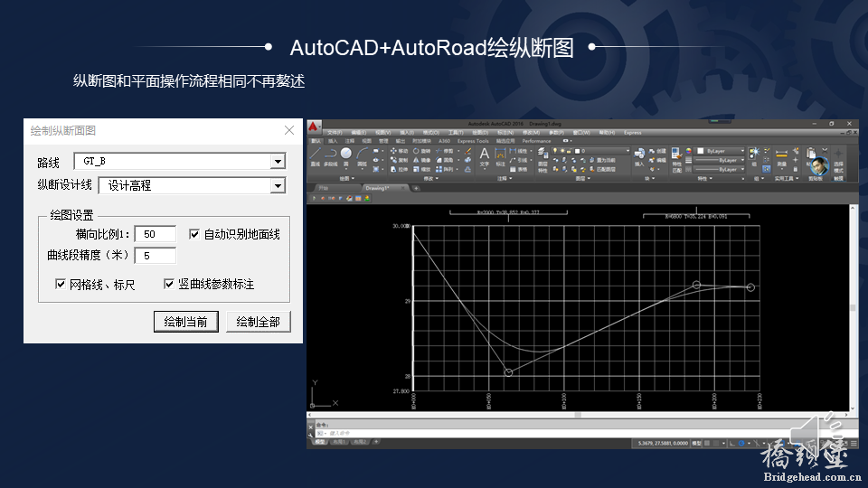Select the Line (直线) tool in AutoCAD ribbon
Image resolution: width=868 pixels, height=488 pixels.
click(x=315, y=156)
